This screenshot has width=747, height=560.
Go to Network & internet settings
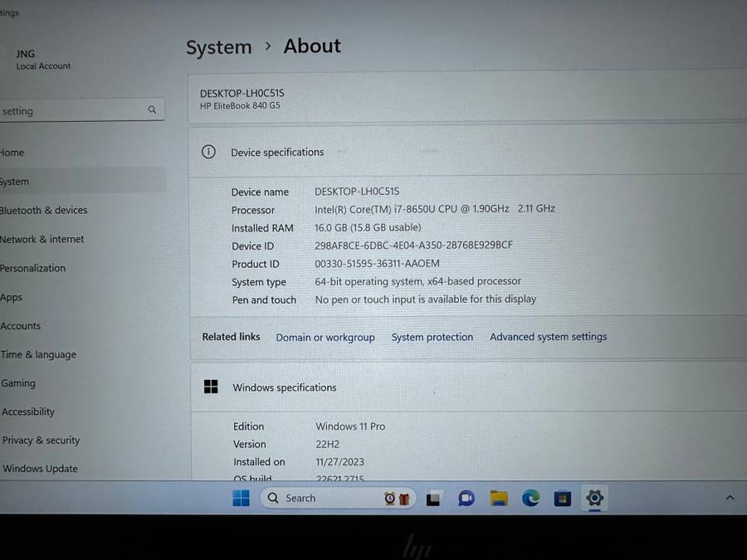[x=41, y=239]
